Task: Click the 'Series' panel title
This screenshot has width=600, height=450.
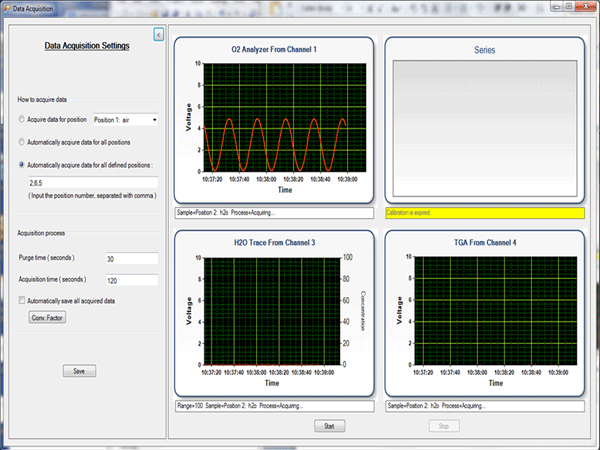Action: pyautogui.click(x=484, y=50)
